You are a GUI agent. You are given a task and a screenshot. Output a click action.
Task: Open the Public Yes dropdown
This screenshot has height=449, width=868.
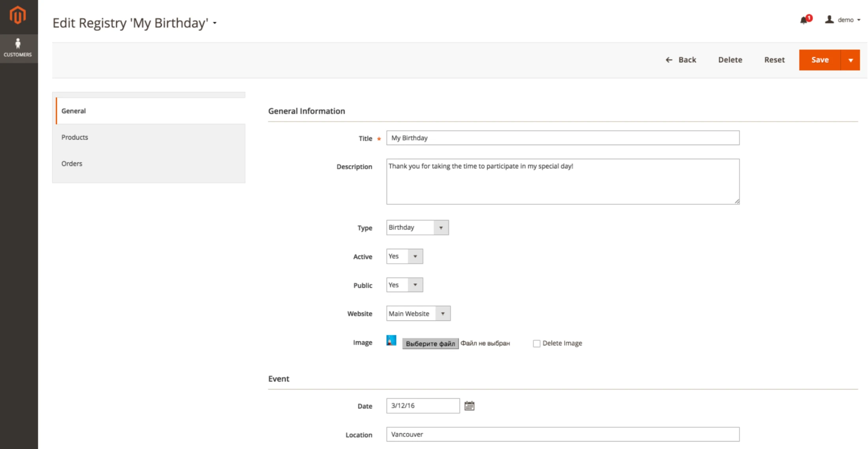click(x=404, y=285)
